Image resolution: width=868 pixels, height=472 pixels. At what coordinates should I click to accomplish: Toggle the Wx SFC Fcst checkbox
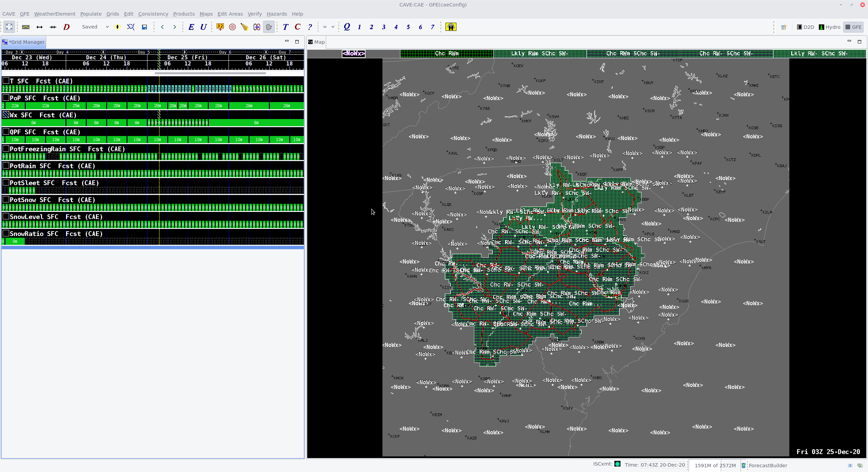[6, 115]
